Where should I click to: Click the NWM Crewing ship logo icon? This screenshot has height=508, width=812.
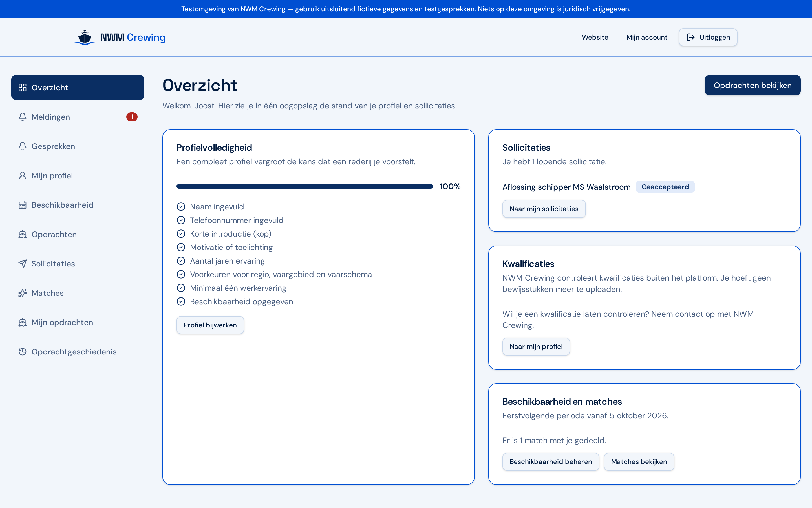coord(85,37)
